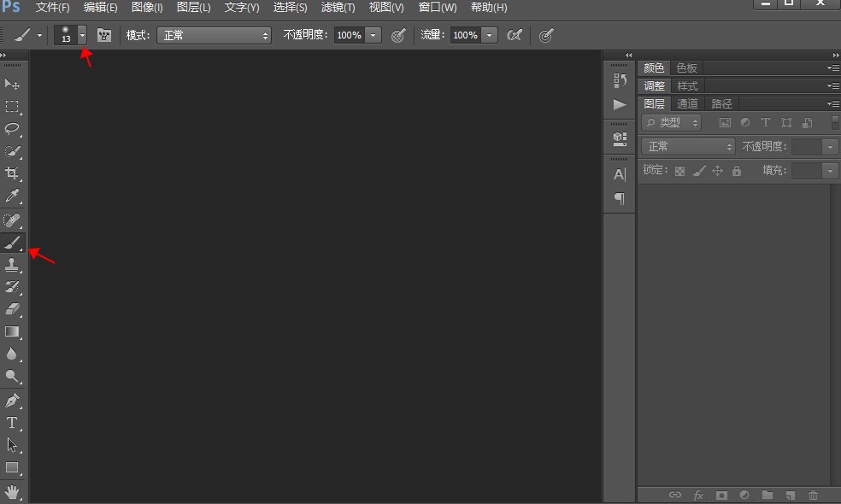Open the brush preset picker dropdown
Screen dimensions: 841x504
click(82, 35)
